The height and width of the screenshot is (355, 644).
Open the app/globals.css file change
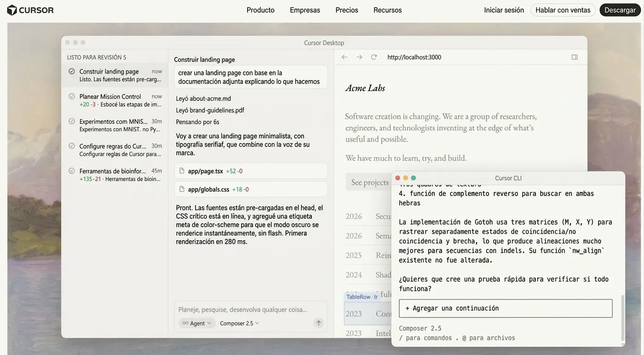(x=251, y=189)
